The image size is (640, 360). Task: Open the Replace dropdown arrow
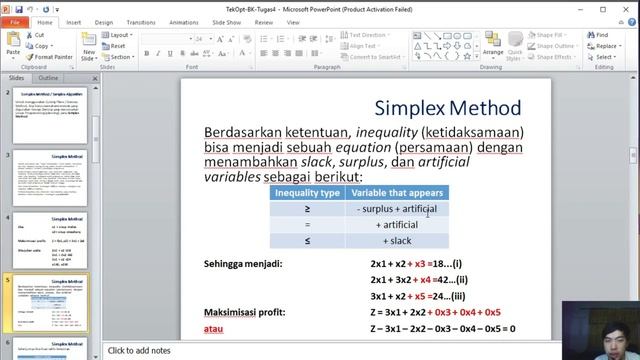tap(620, 46)
